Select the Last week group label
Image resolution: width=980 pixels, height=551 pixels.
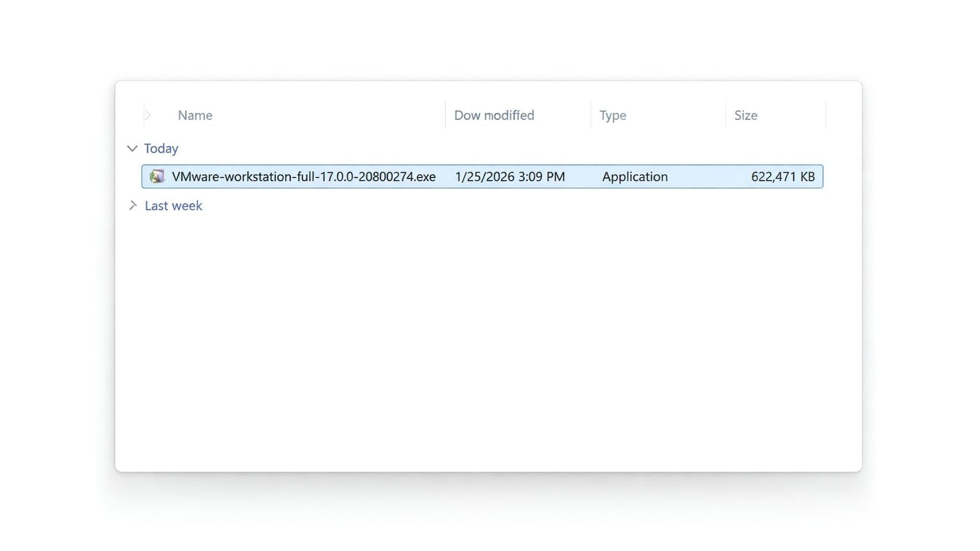tap(173, 206)
